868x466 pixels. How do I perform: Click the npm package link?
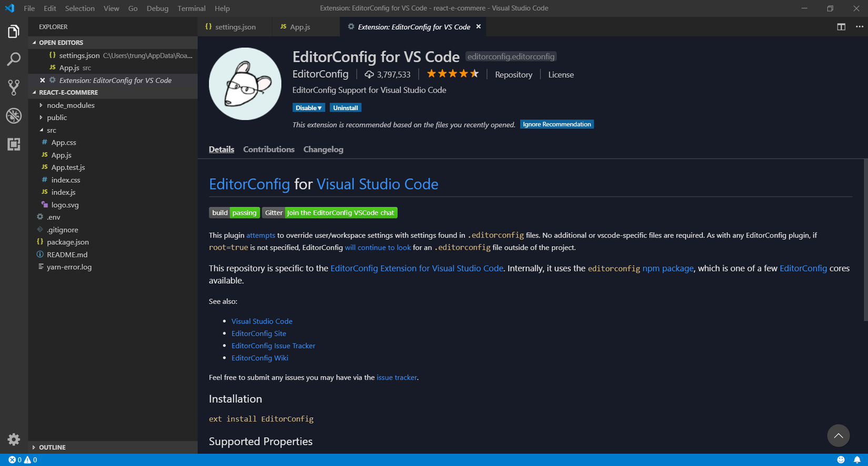coord(668,269)
